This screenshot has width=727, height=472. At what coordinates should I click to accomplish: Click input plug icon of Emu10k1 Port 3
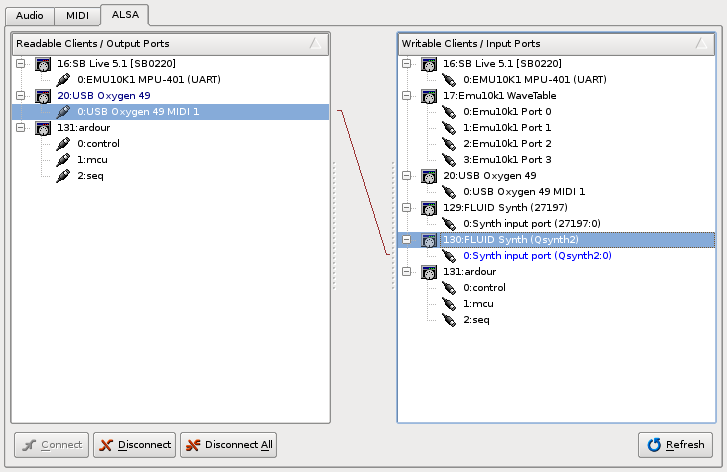click(x=449, y=160)
